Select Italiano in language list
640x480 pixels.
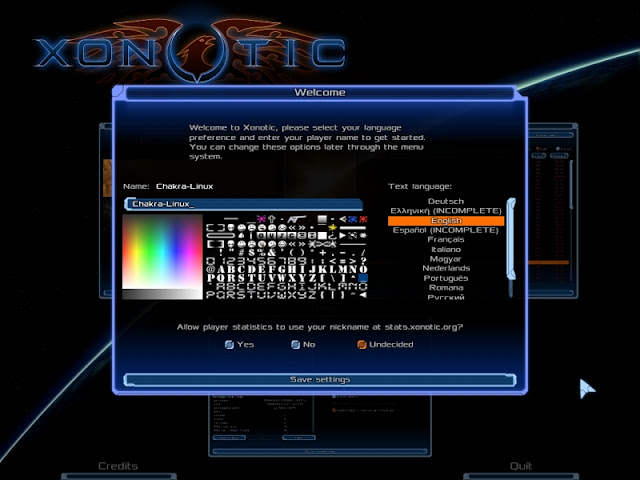click(446, 249)
